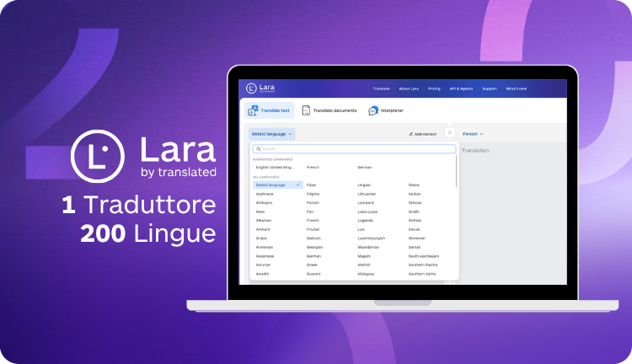Select Sindhi in the language list

point(414,211)
